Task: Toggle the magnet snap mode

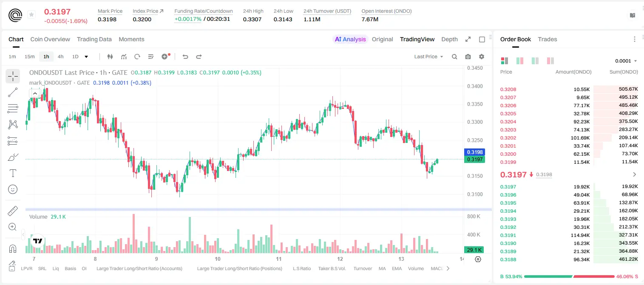Action: (x=13, y=249)
